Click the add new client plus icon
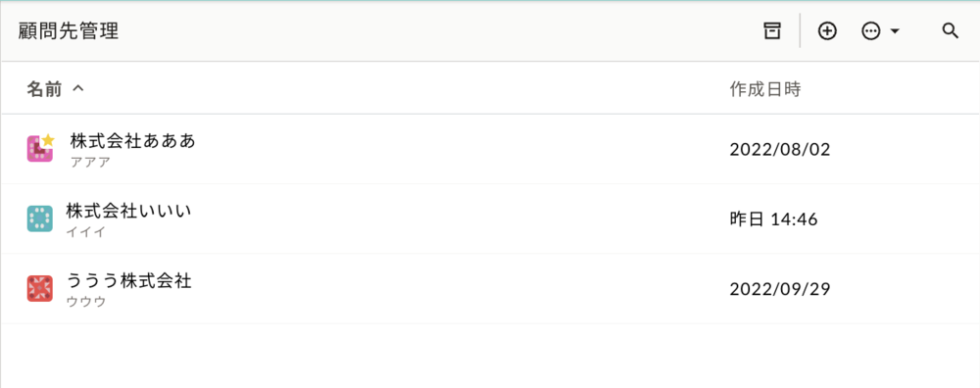Screen dimensions: 980x388 pyautogui.click(x=827, y=30)
